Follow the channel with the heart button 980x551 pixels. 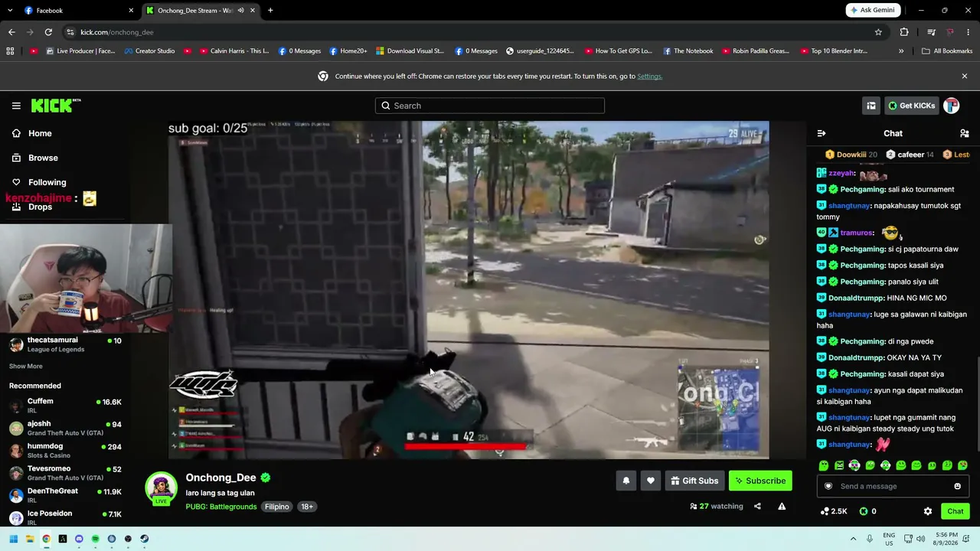[651, 481]
